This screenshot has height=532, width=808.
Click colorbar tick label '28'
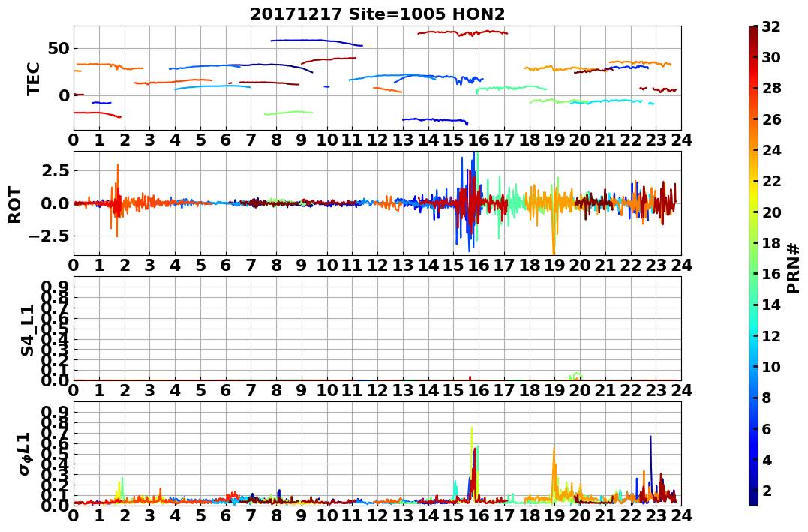771,89
